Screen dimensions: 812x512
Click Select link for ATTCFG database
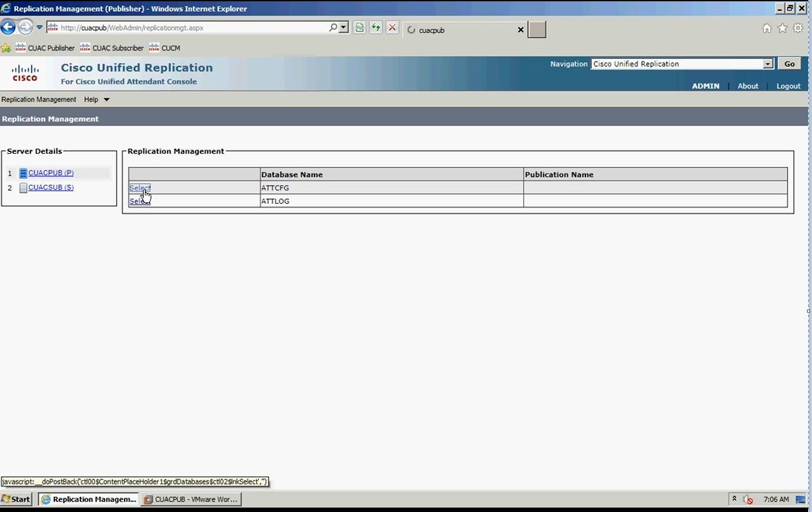(140, 188)
